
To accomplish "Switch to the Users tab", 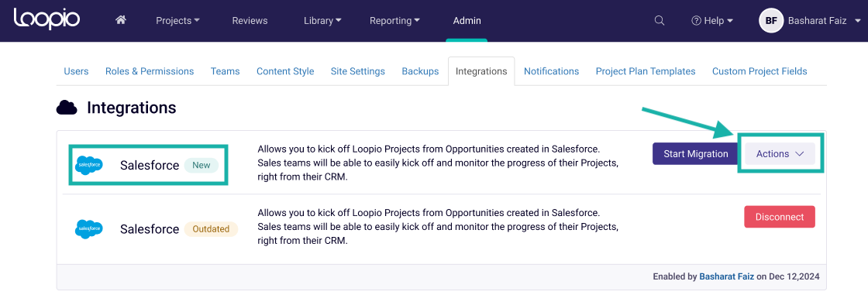I will tap(77, 71).
